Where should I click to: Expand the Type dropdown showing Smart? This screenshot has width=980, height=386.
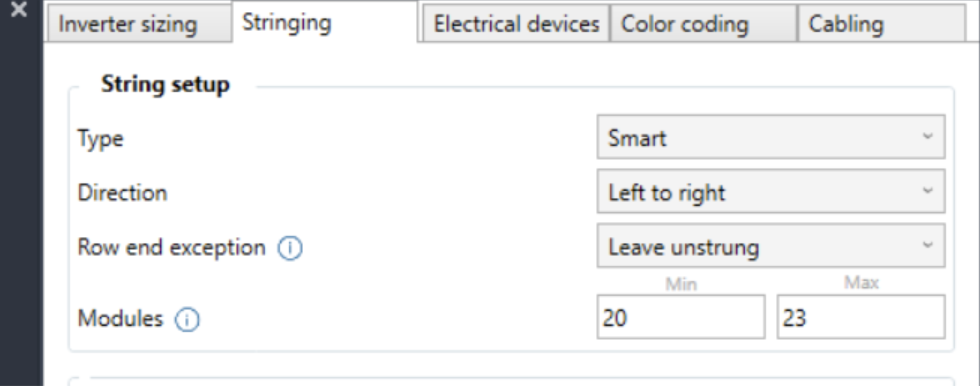point(771,137)
